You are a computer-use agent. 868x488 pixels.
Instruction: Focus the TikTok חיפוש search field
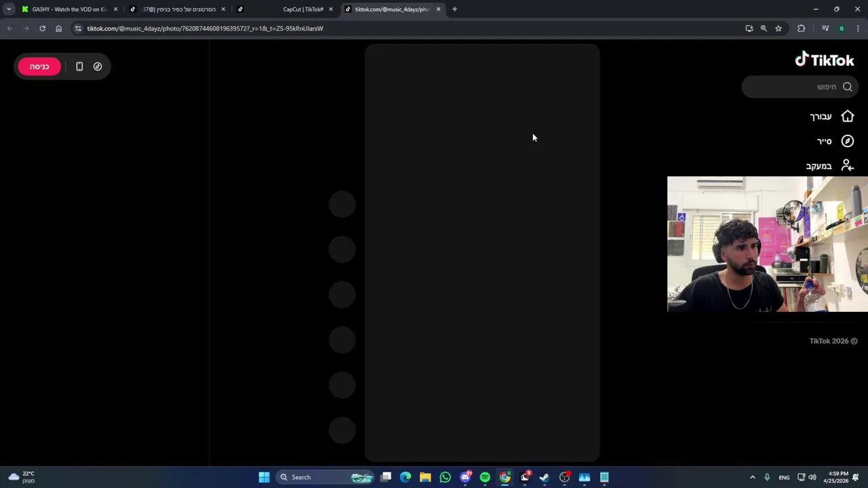[800, 87]
